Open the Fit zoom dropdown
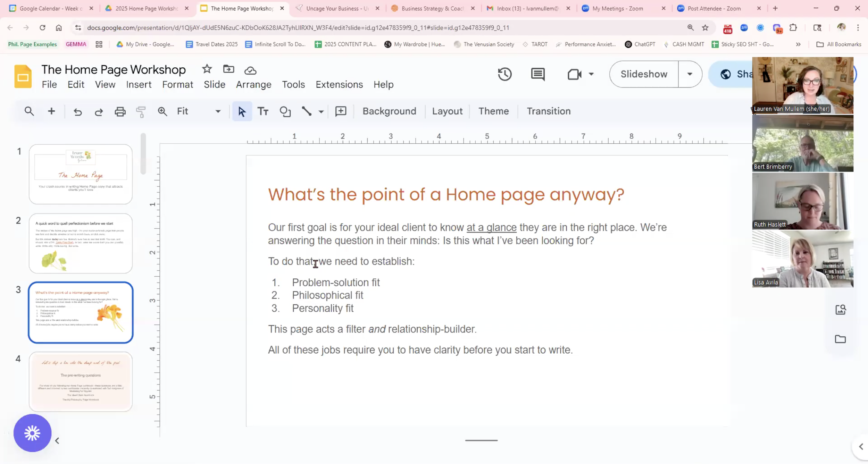The height and width of the screenshot is (464, 868). [199, 111]
